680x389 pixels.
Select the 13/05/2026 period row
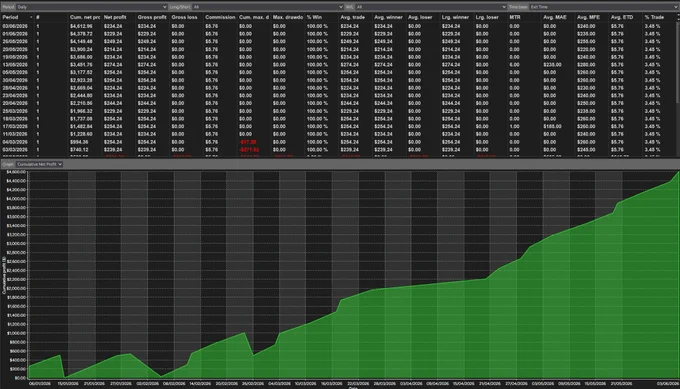[x=338, y=65]
